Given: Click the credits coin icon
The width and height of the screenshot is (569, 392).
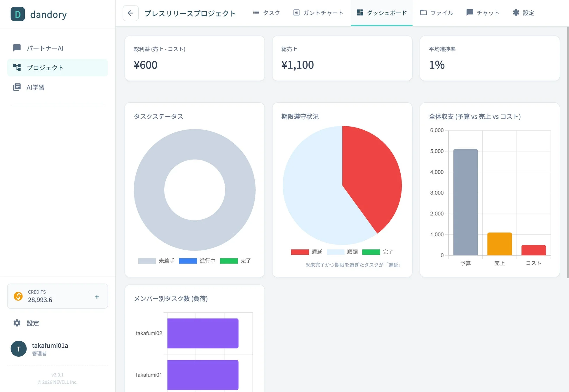Looking at the screenshot, I should (x=18, y=296).
